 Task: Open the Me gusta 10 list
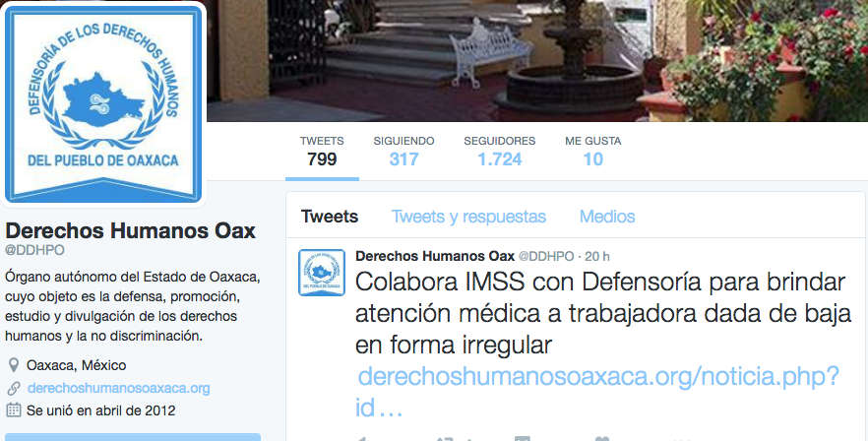coord(592,152)
